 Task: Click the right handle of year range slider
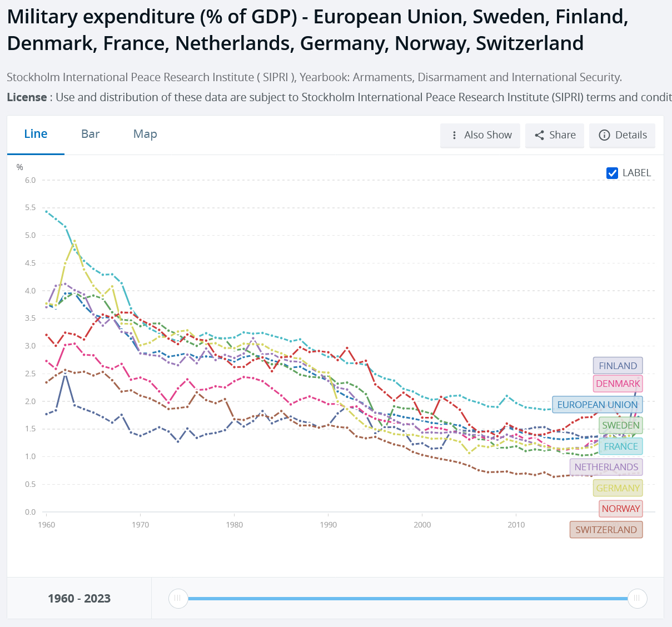click(x=637, y=599)
